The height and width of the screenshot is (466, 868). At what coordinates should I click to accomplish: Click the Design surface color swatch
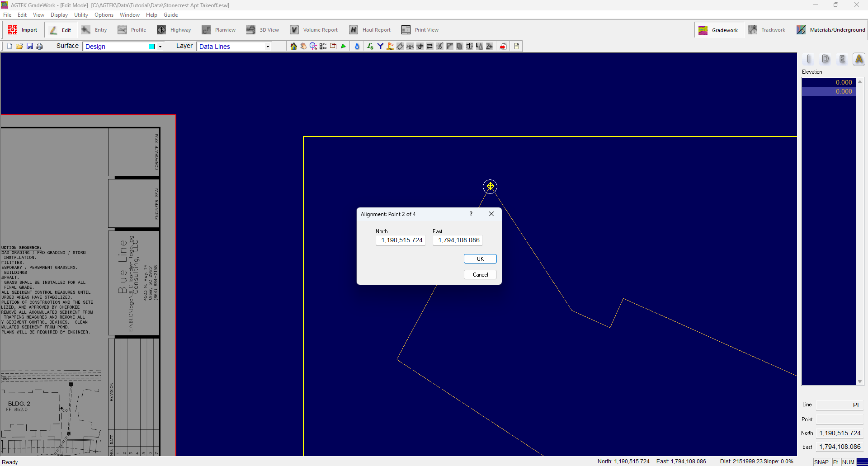[x=152, y=46]
